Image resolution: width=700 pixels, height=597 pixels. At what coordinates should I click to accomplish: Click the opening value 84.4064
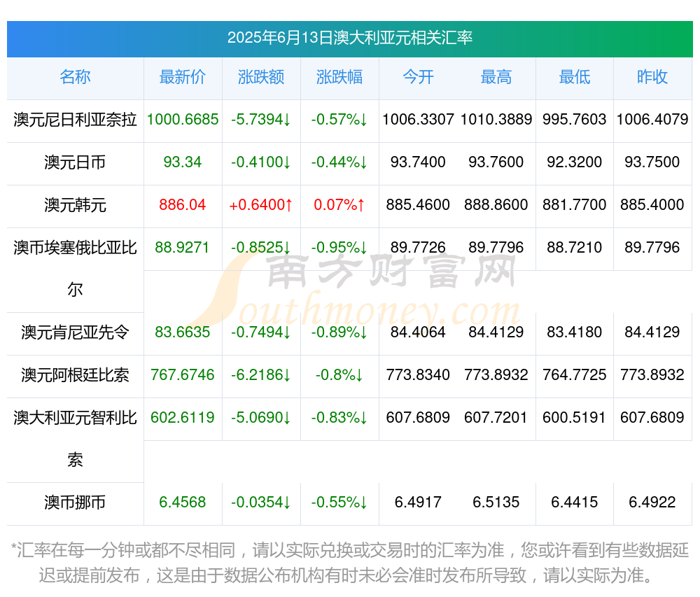click(418, 332)
